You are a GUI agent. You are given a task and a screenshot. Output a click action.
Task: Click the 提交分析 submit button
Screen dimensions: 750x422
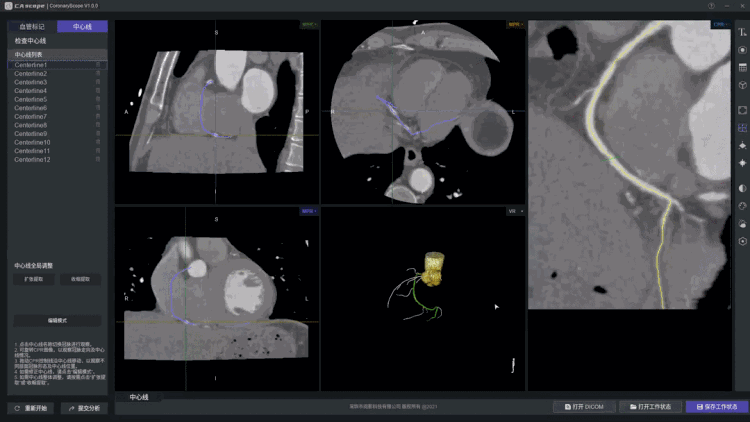84,408
